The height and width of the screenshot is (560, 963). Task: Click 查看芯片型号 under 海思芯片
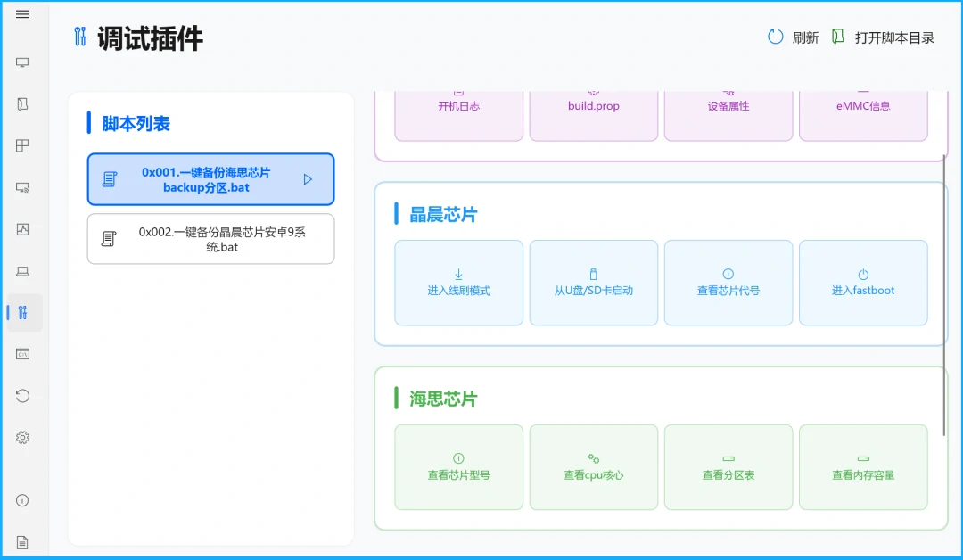click(x=458, y=467)
